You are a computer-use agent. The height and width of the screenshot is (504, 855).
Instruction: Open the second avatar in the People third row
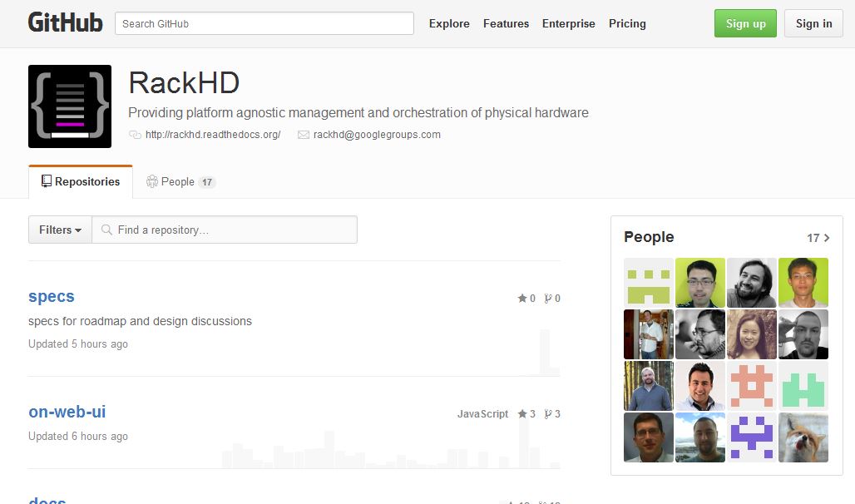700,386
